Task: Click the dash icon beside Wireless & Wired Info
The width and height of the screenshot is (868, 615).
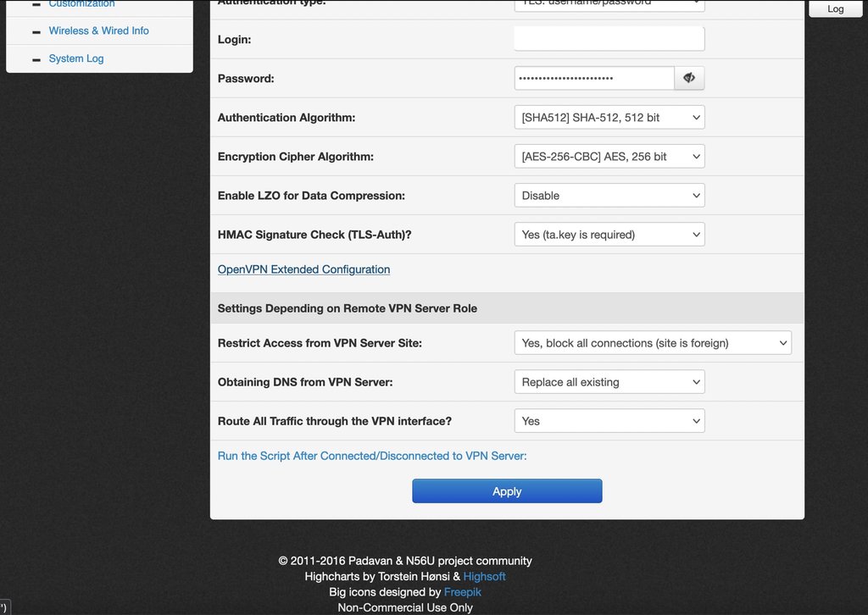Action: 36,31
